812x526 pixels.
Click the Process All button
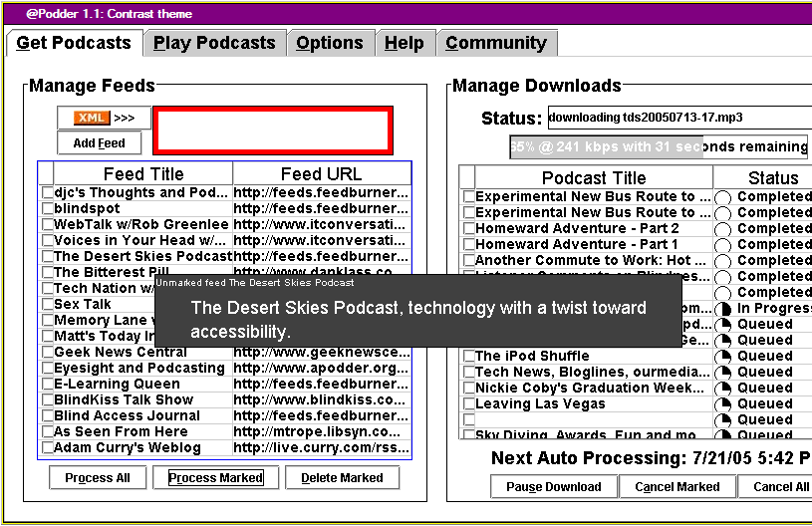pos(98,478)
